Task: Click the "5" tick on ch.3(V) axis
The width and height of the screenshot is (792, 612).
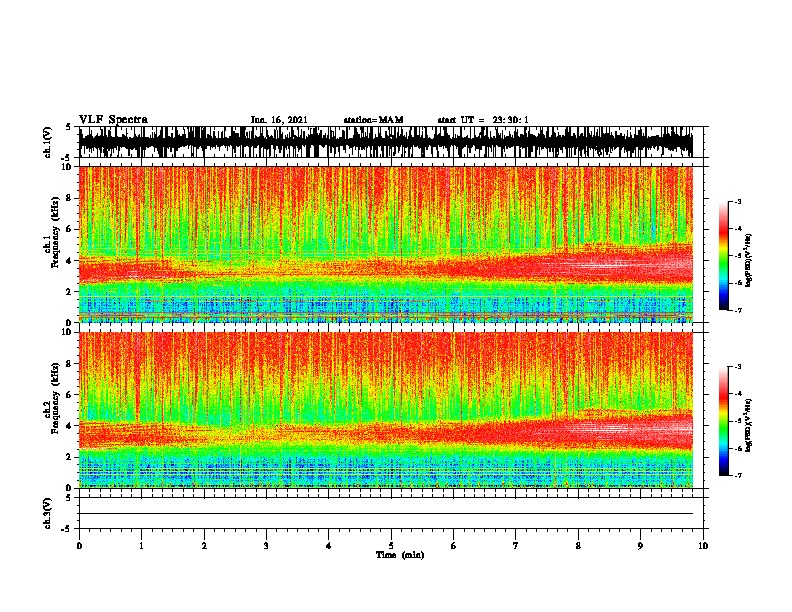Action: point(69,498)
